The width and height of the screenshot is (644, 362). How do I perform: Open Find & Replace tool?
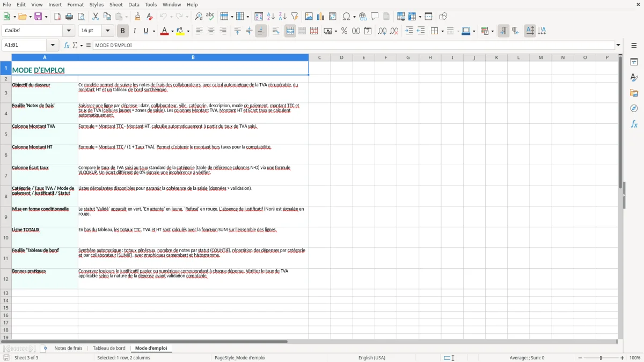199,17
